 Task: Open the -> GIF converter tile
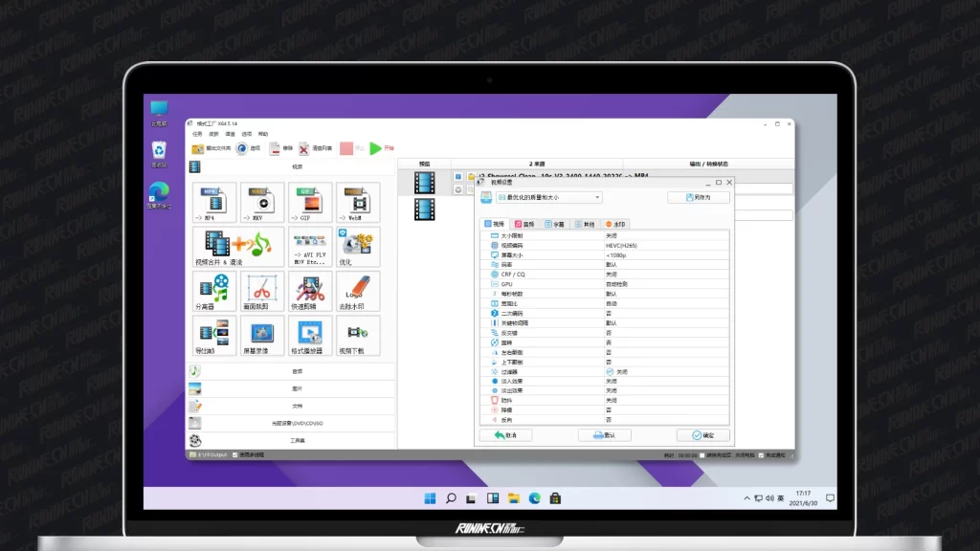(x=310, y=203)
